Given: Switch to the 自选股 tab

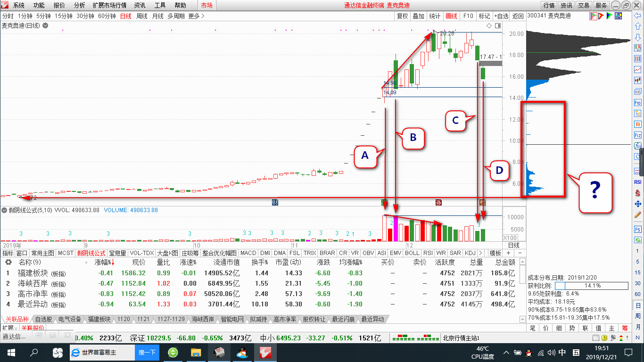Looking at the screenshot, I should 44,319.
